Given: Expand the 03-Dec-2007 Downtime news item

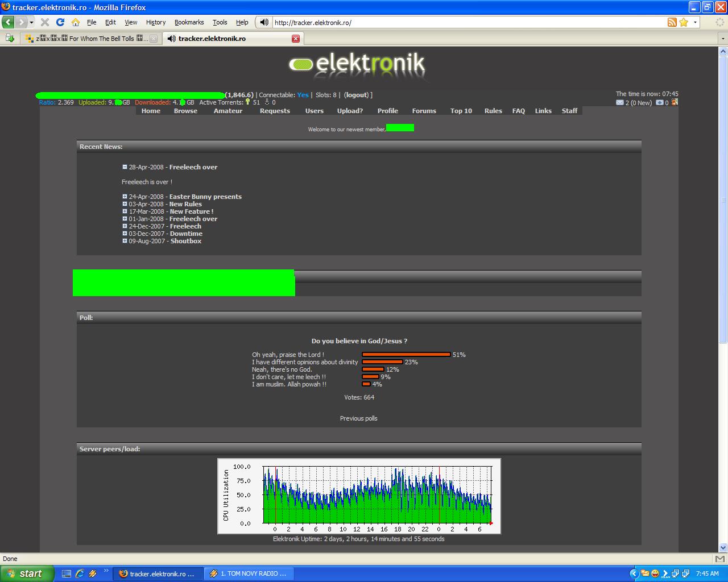Looking at the screenshot, I should 125,234.
